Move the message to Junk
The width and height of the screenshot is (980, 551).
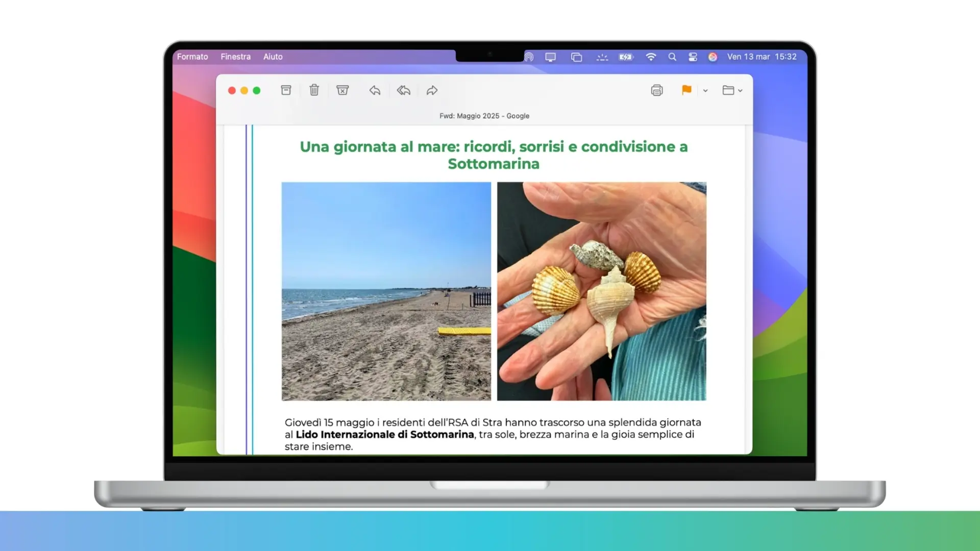tap(342, 90)
